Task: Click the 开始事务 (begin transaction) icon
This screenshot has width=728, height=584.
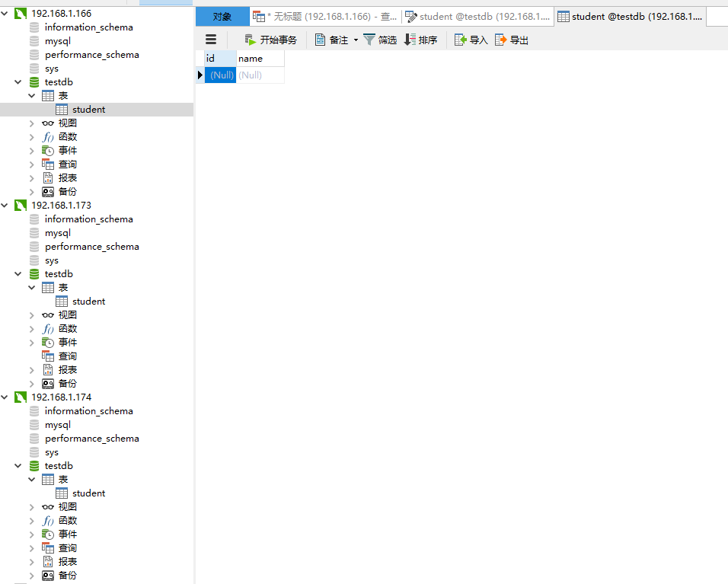Action: click(x=250, y=40)
